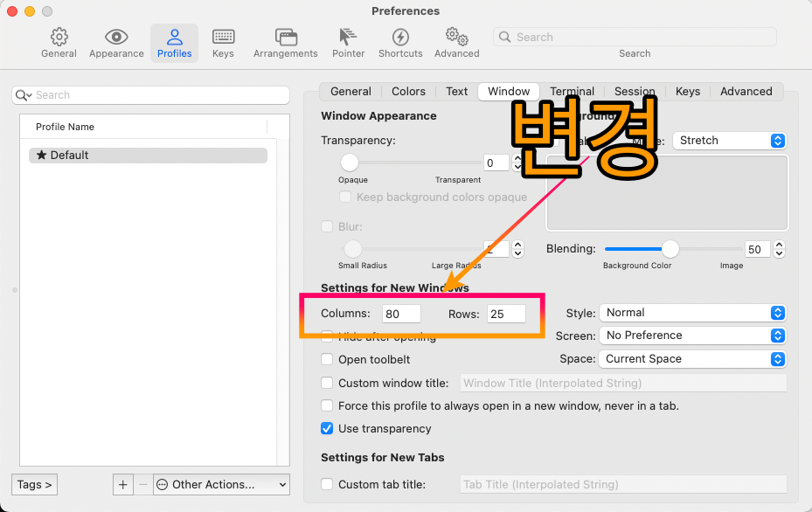Click the Tab Title text field
The width and height of the screenshot is (812, 512).
[x=623, y=485]
